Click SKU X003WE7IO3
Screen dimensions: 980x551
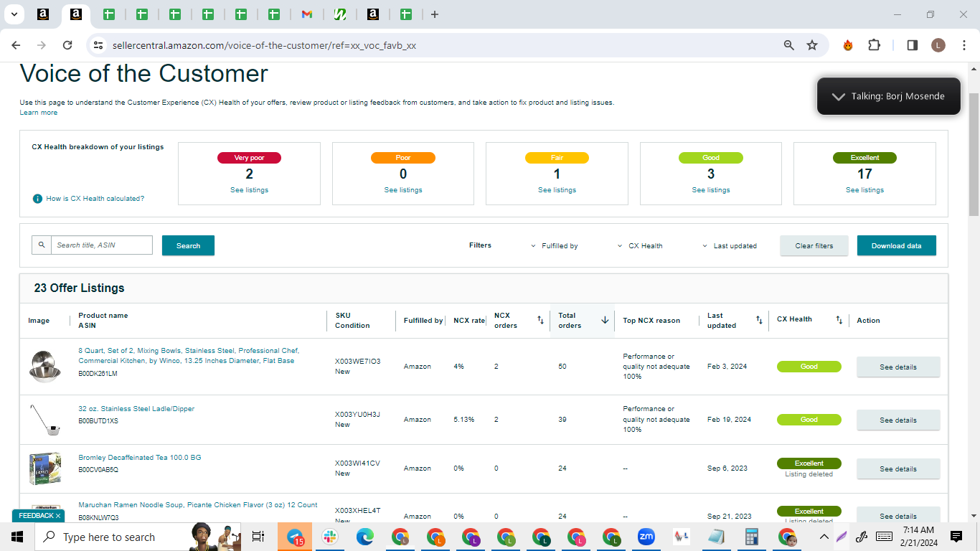click(x=358, y=362)
